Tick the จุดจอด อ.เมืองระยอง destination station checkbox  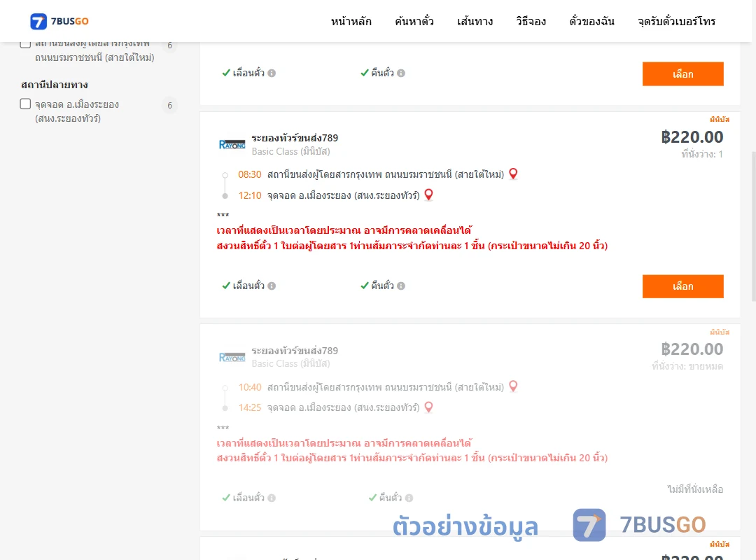(26, 104)
